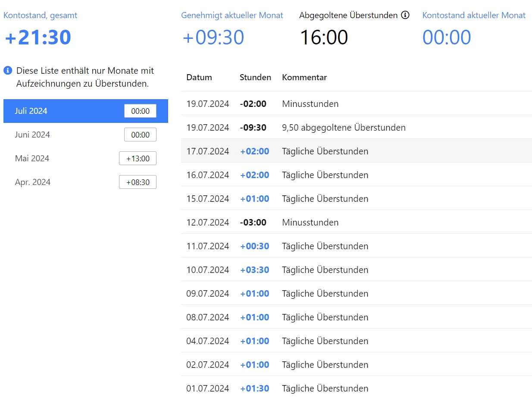Click +01:00 hours on 09.07.2024
Image resolution: width=532 pixels, height=398 pixels.
(254, 294)
